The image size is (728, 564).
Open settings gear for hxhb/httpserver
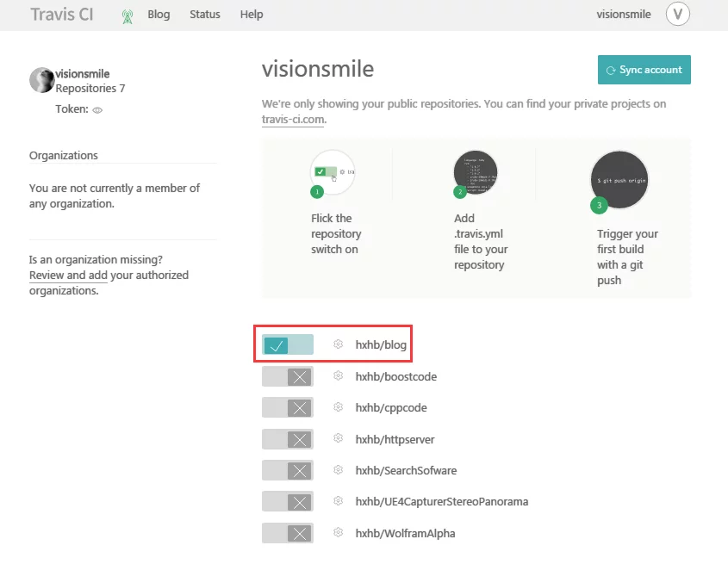pyautogui.click(x=339, y=439)
